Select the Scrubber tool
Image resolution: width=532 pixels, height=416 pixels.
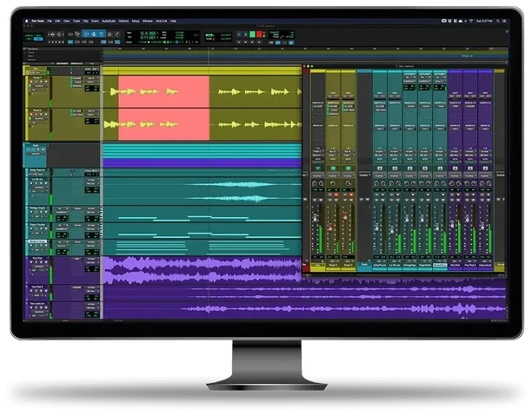click(x=110, y=34)
